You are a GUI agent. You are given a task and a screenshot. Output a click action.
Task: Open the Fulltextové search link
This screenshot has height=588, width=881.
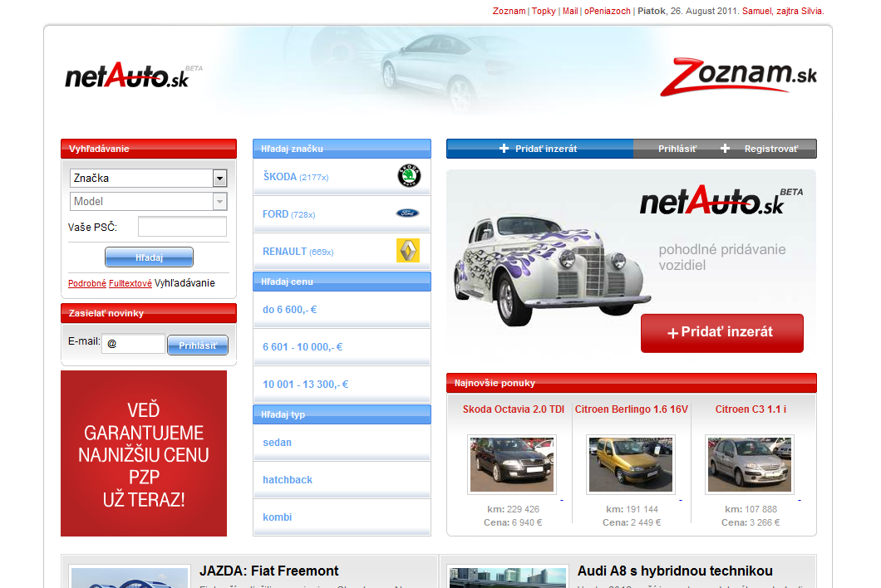130,283
